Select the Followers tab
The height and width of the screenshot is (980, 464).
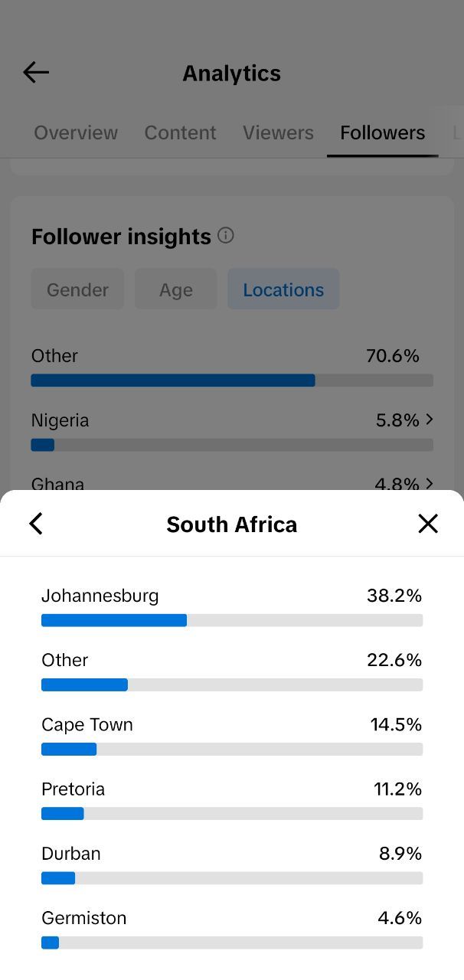[383, 132]
